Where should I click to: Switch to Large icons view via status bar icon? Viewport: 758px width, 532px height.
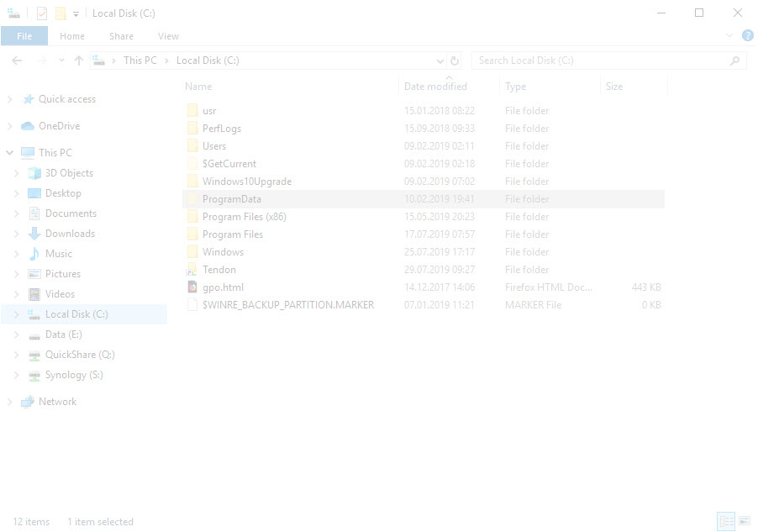(x=744, y=521)
